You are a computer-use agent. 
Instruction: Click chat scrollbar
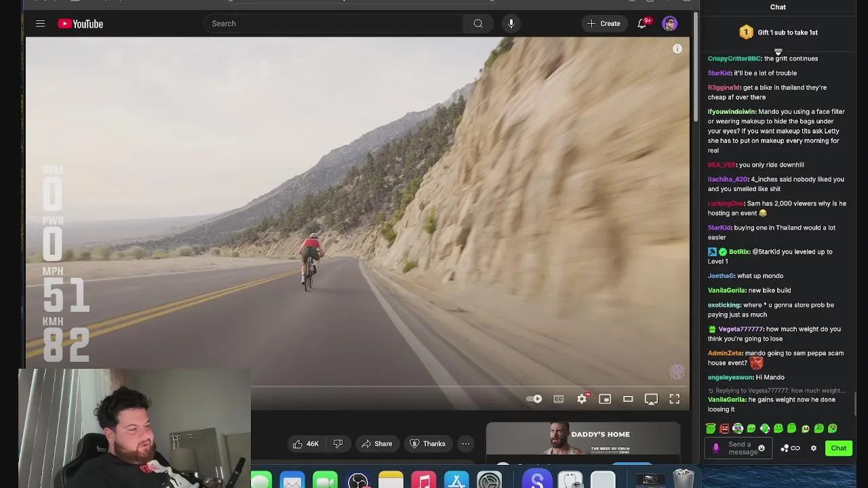click(x=855, y=405)
